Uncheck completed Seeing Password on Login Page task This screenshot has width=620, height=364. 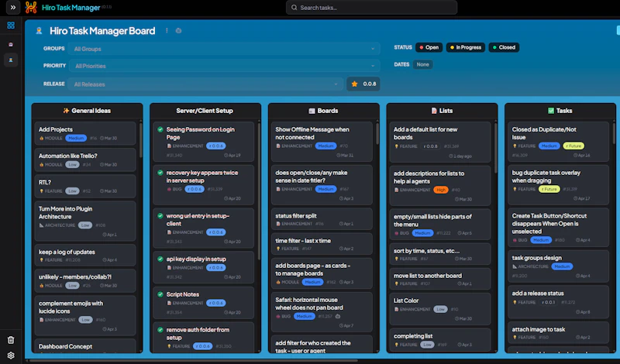(x=160, y=129)
